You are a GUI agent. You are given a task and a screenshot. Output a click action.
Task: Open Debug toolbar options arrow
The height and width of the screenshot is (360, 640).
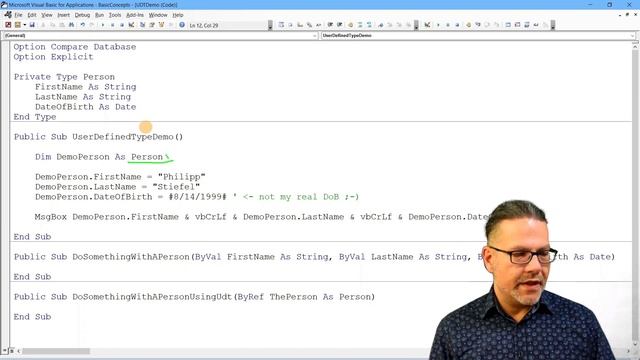[553, 25]
